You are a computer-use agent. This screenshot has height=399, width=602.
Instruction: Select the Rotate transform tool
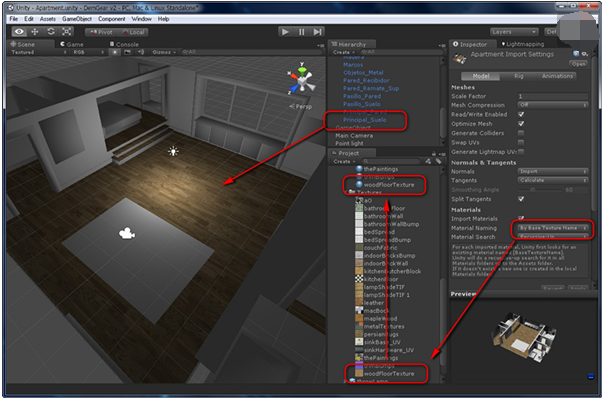tap(50, 32)
